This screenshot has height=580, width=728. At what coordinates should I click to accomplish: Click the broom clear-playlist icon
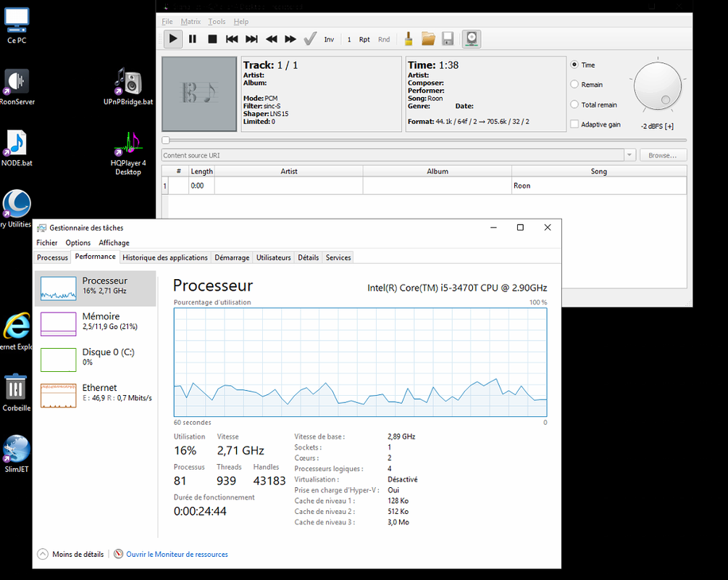point(409,39)
